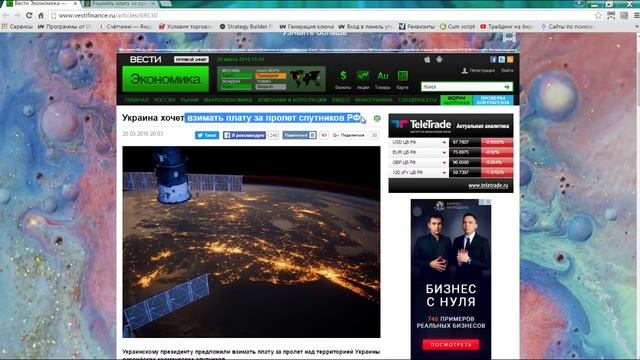The height and width of the screenshot is (360, 640).
Task: Click the browser reload button
Action: [x=29, y=16]
